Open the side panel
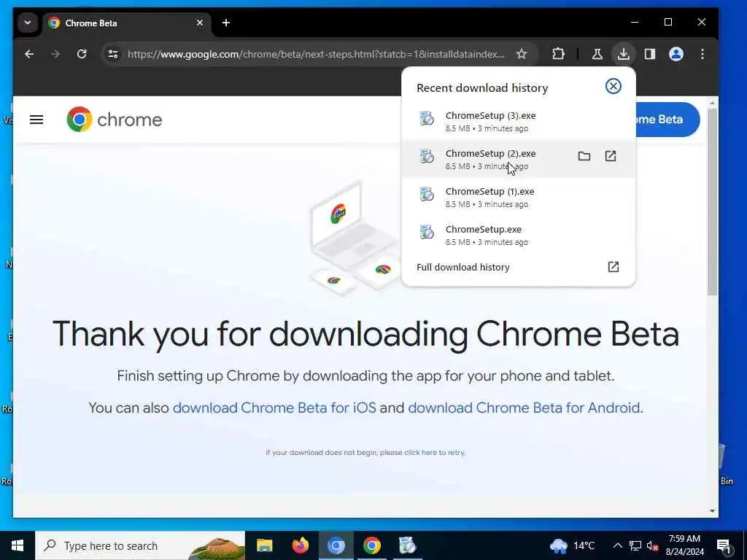The width and height of the screenshot is (747, 560). tap(650, 54)
